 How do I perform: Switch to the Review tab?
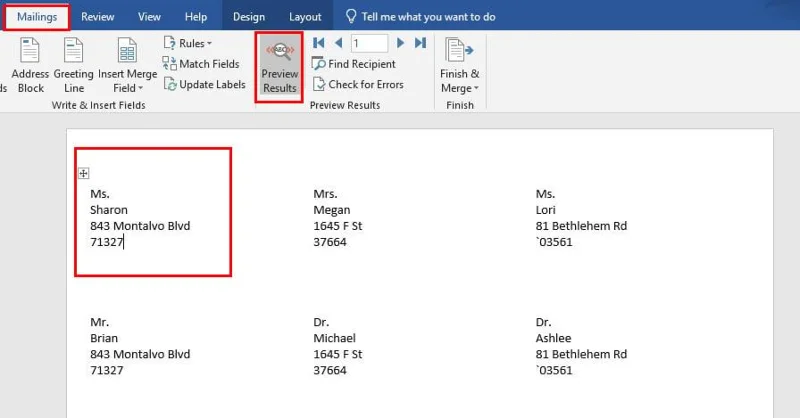click(97, 17)
